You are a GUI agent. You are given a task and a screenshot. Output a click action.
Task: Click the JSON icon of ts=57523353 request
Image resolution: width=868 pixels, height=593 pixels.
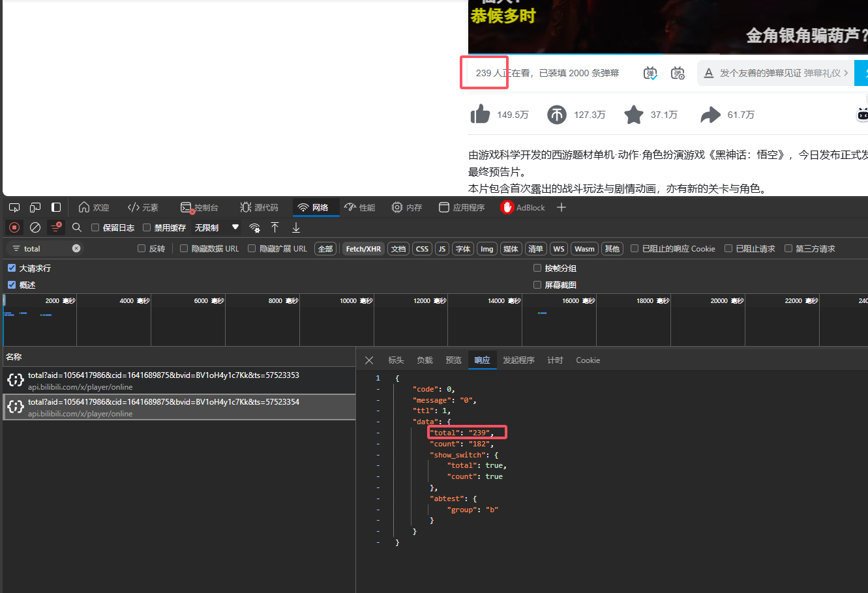click(16, 380)
